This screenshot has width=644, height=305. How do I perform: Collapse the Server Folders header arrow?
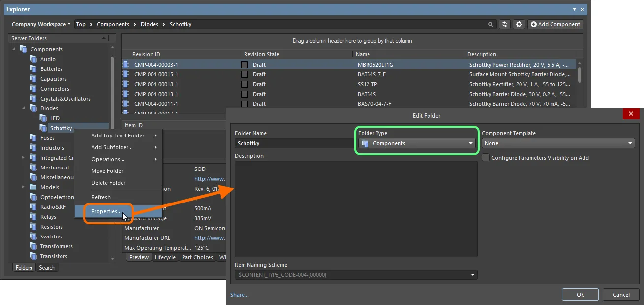tap(104, 38)
